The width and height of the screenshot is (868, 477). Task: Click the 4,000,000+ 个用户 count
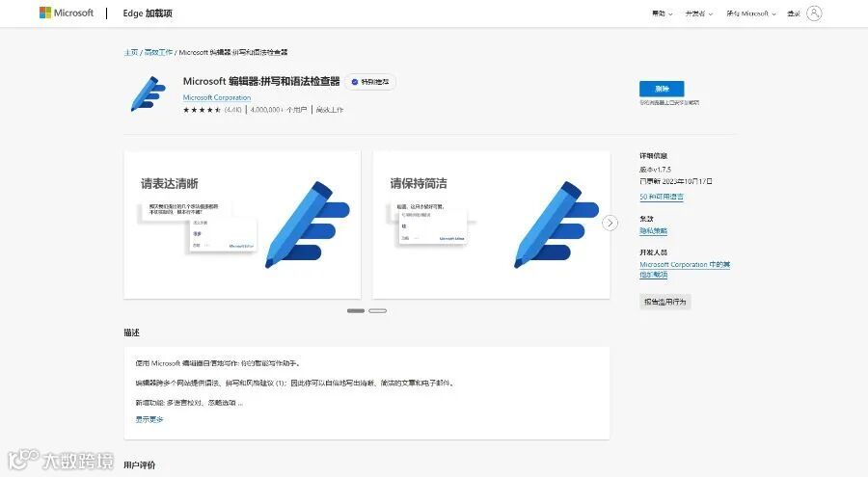pyautogui.click(x=278, y=110)
